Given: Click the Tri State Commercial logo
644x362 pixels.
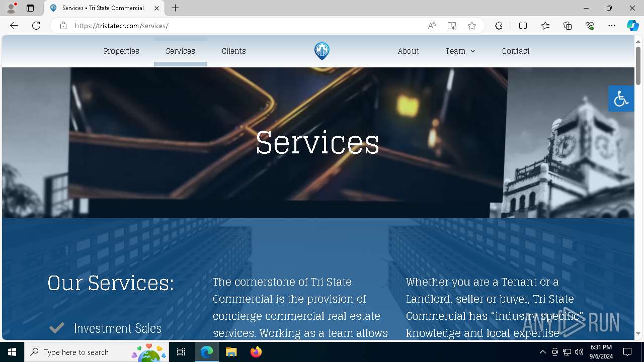Looking at the screenshot, I should [322, 51].
